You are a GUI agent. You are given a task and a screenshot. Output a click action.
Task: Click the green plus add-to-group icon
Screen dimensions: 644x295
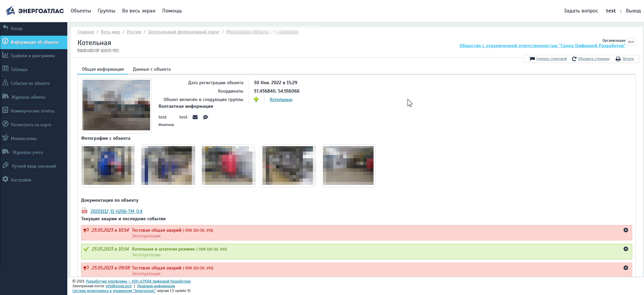pyautogui.click(x=256, y=99)
